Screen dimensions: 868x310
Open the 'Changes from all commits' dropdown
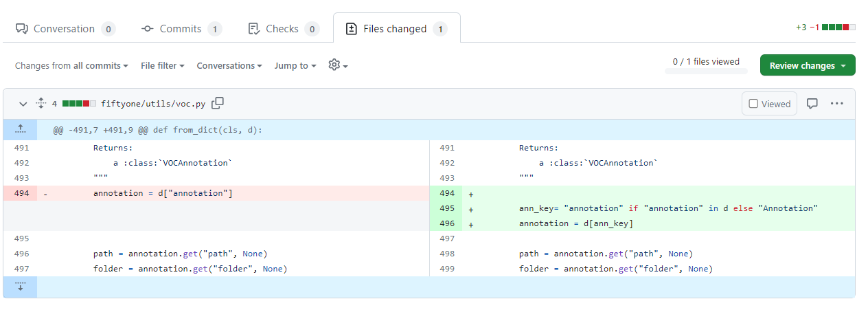click(x=71, y=66)
